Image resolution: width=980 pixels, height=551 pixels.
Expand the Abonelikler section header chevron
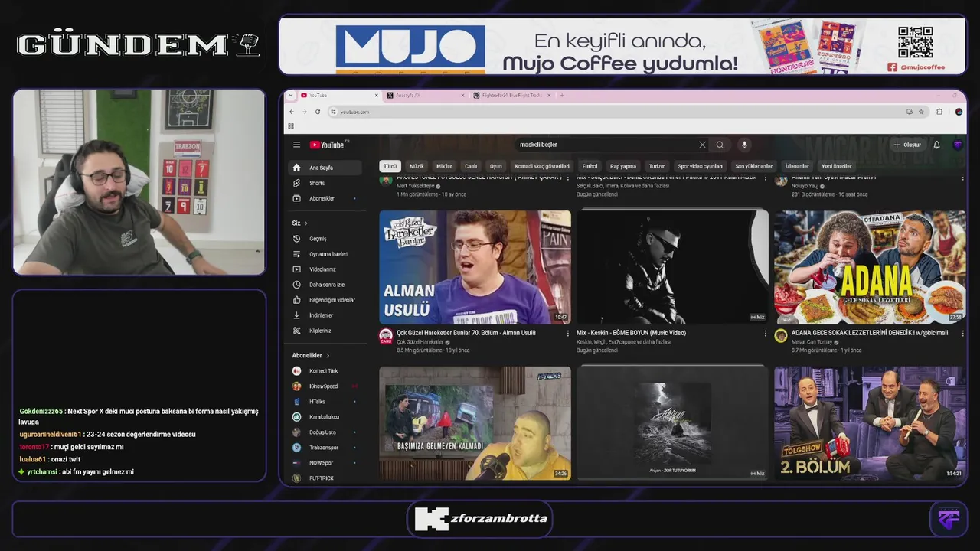click(328, 356)
